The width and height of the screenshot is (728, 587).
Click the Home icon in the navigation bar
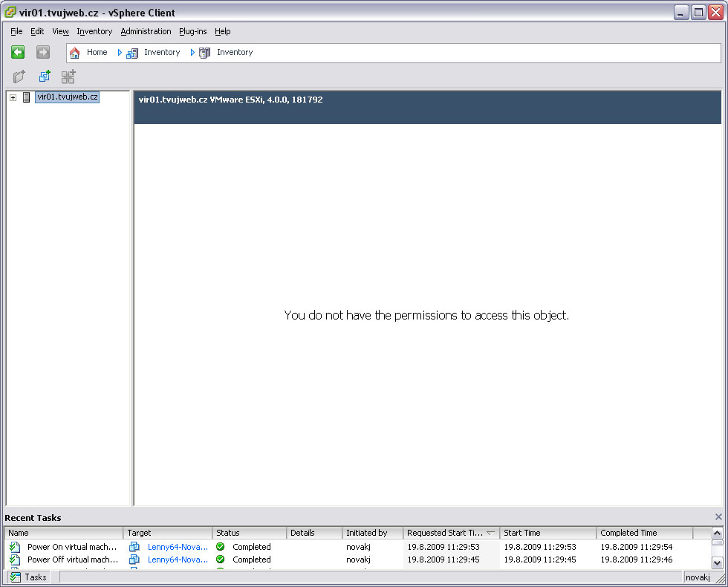74,53
